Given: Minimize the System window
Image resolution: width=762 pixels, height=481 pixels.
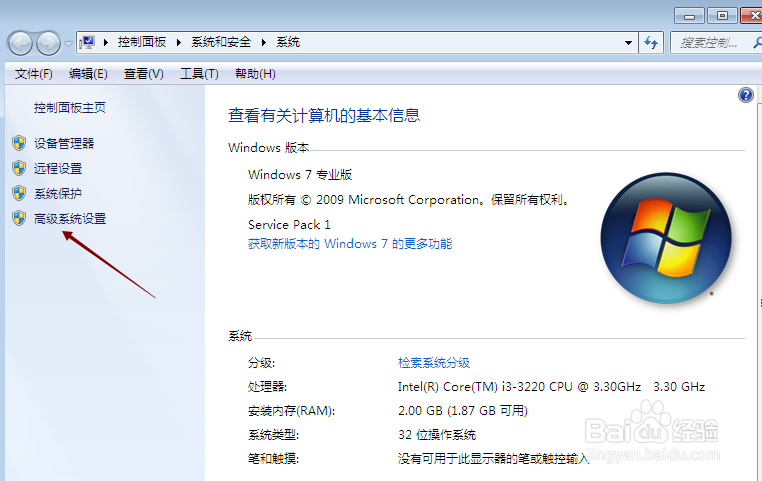Looking at the screenshot, I should (x=689, y=16).
